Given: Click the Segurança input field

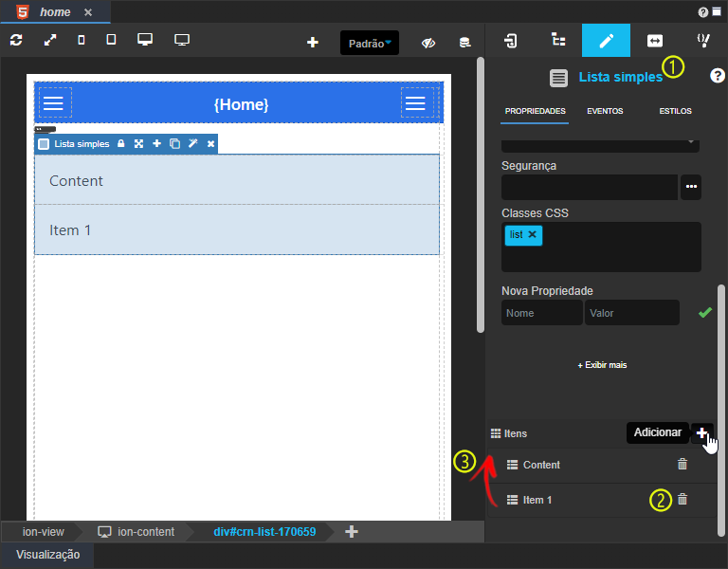Looking at the screenshot, I should tap(590, 187).
